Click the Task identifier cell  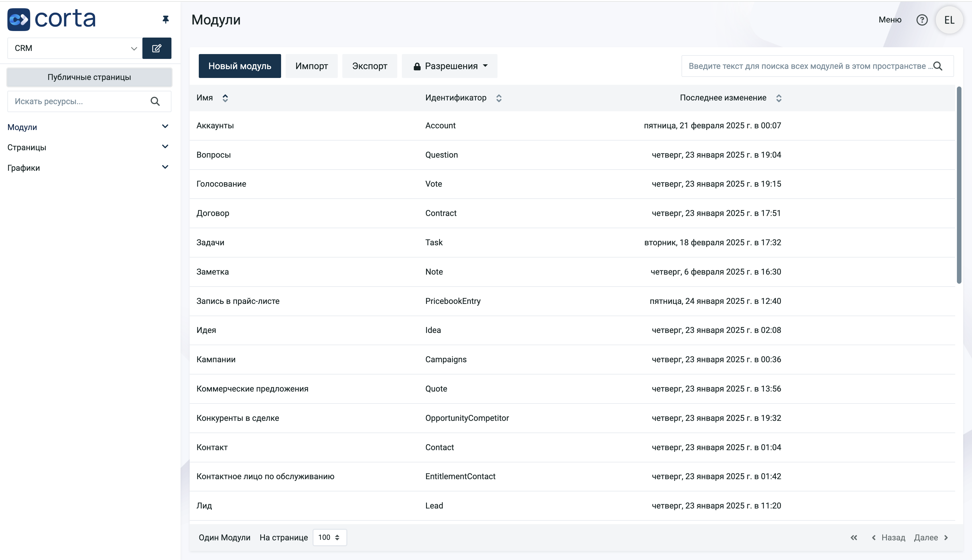click(434, 243)
